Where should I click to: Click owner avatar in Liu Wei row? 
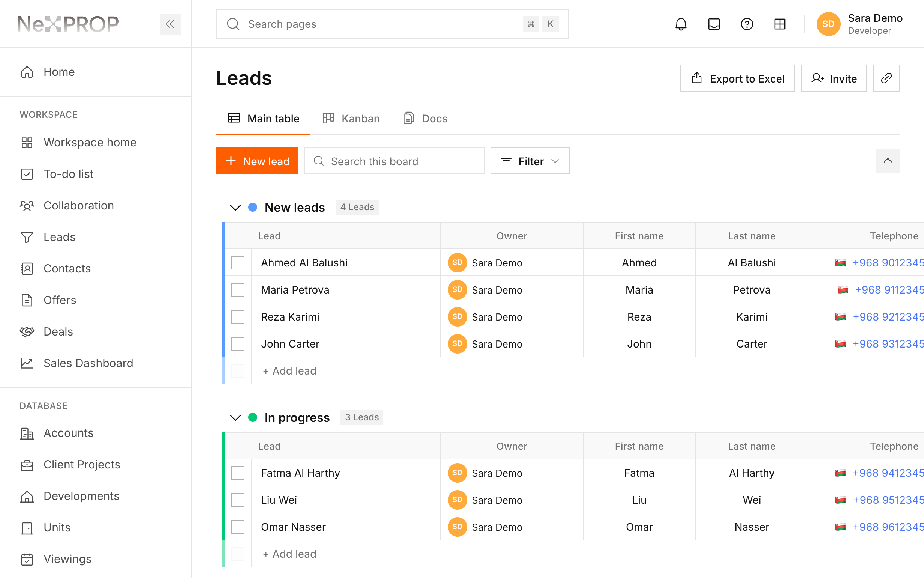[457, 500]
